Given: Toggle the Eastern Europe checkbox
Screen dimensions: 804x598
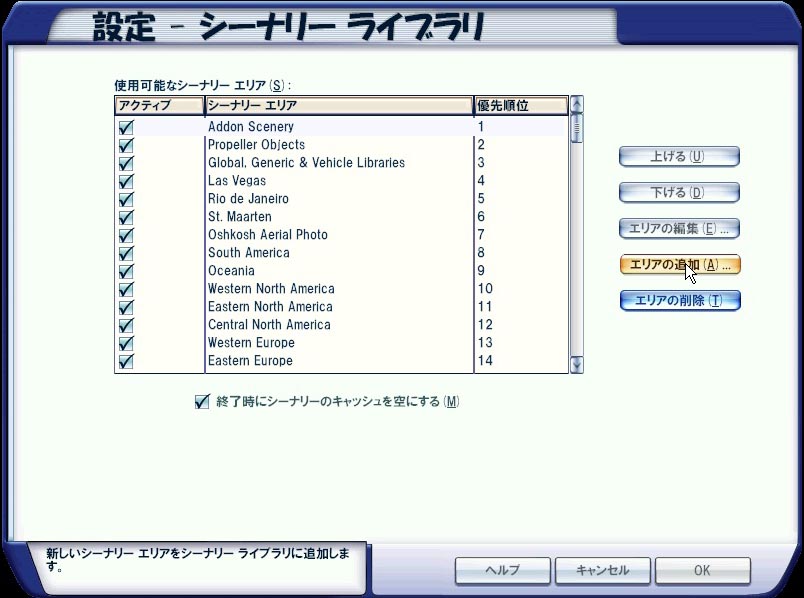Looking at the screenshot, I should tap(126, 361).
